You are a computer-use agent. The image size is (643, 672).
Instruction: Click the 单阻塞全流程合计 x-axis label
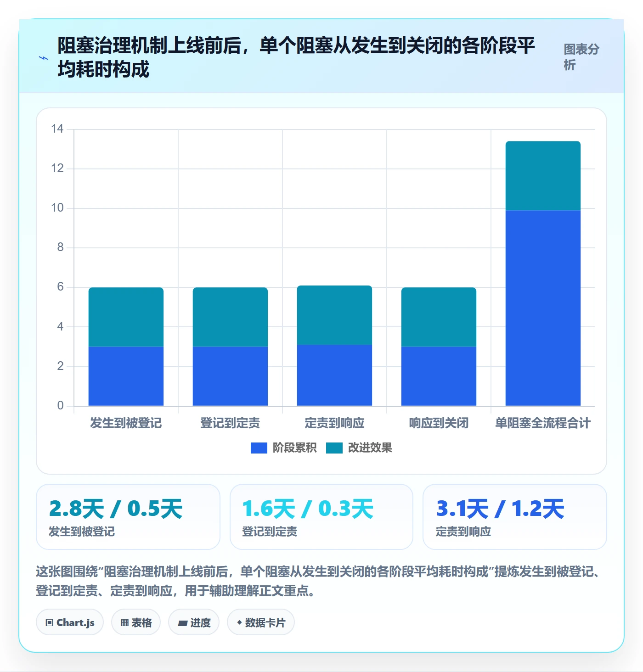pyautogui.click(x=543, y=423)
